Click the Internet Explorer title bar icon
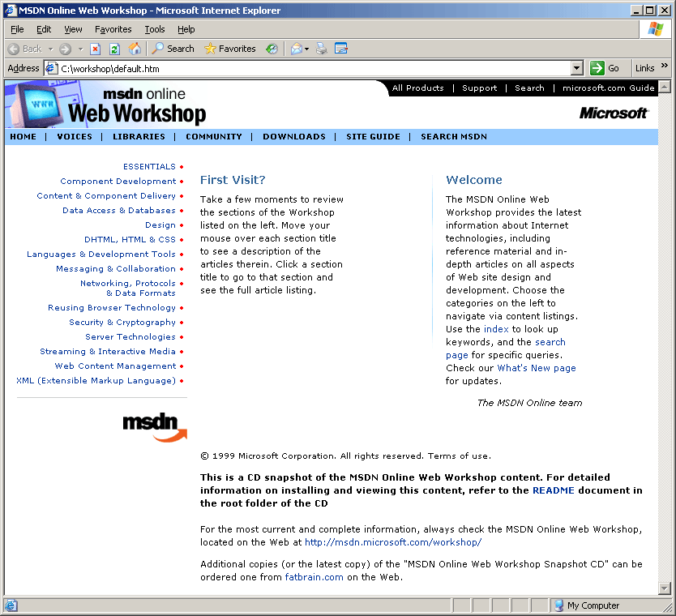Viewport: 676px width, 616px height. pos(11,11)
